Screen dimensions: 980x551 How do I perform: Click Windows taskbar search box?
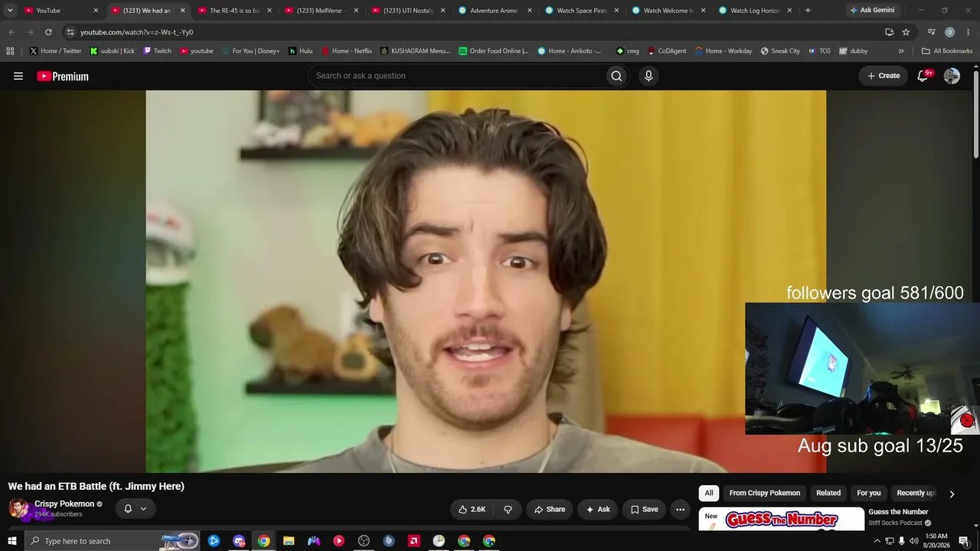point(112,541)
